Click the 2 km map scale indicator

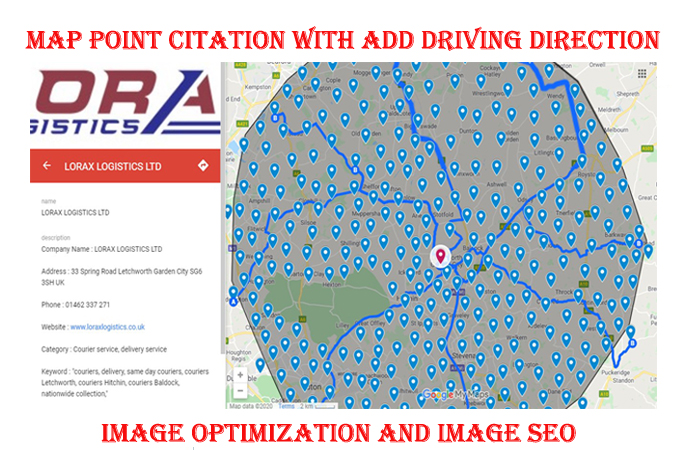(x=317, y=406)
